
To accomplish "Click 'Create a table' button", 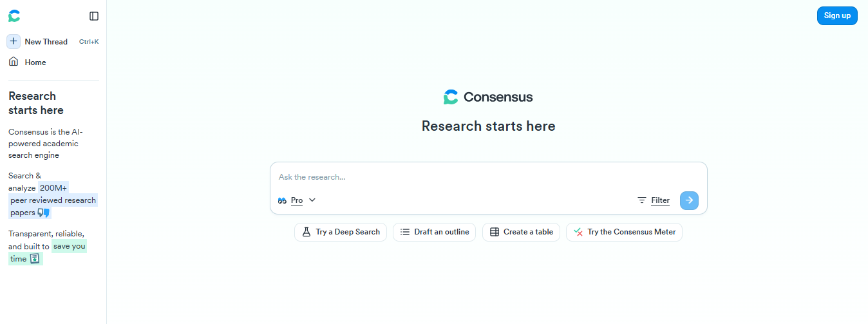I will [x=522, y=232].
